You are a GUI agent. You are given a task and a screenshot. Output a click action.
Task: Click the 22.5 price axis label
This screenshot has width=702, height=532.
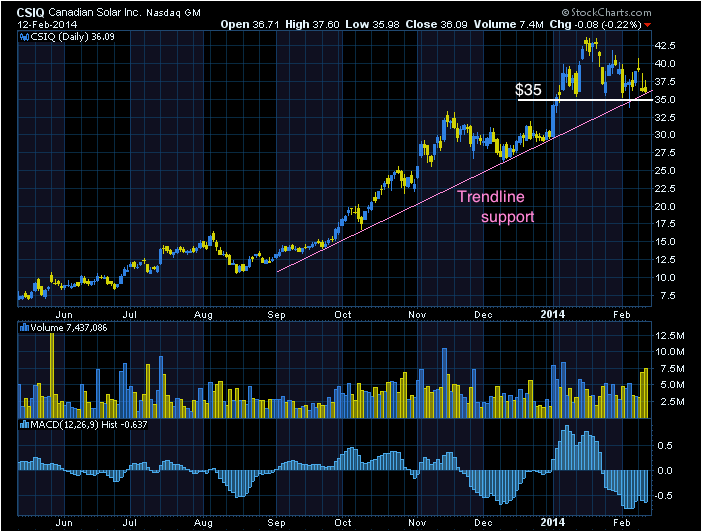[x=665, y=189]
